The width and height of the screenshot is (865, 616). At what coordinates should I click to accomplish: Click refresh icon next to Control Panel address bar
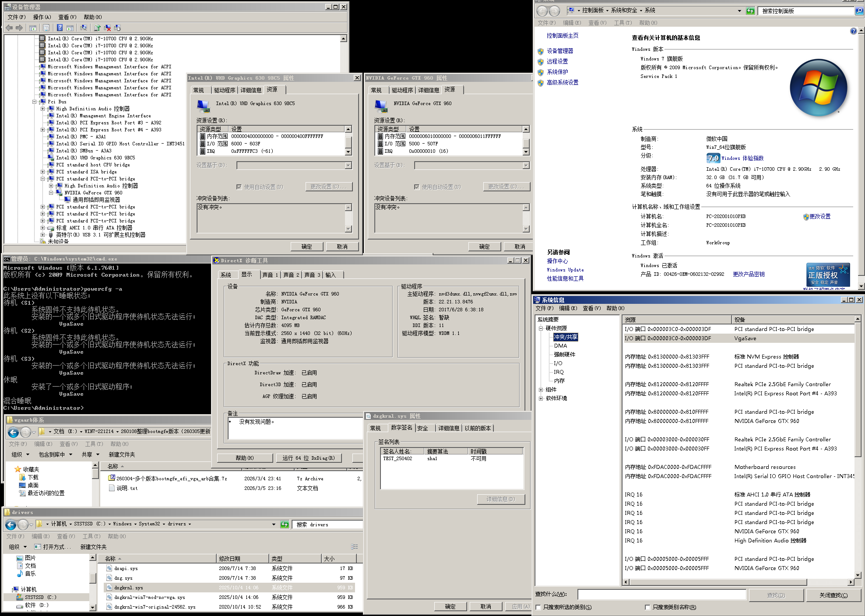(x=750, y=11)
